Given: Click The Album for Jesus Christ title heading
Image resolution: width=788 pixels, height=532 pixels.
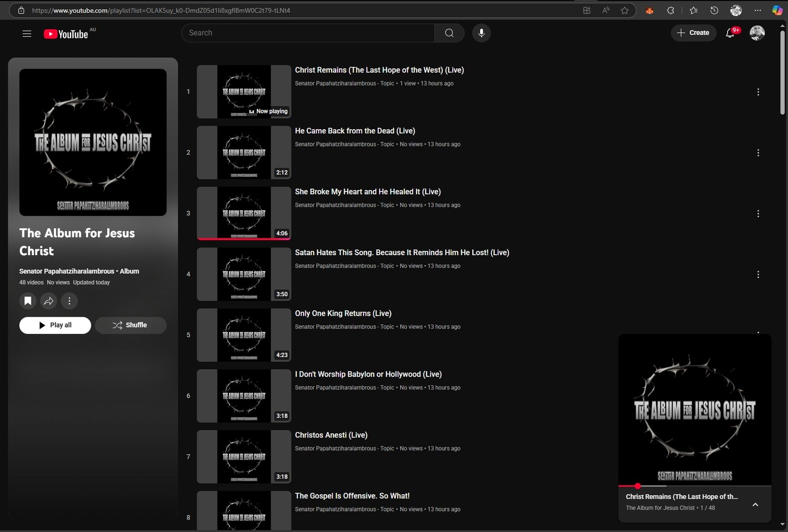Looking at the screenshot, I should tap(77, 242).
